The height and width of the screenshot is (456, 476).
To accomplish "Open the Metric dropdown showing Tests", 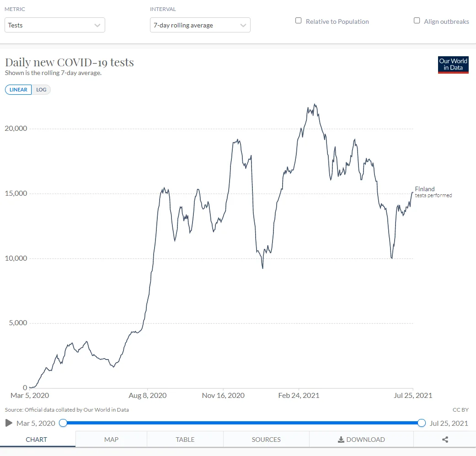I will 54,25.
